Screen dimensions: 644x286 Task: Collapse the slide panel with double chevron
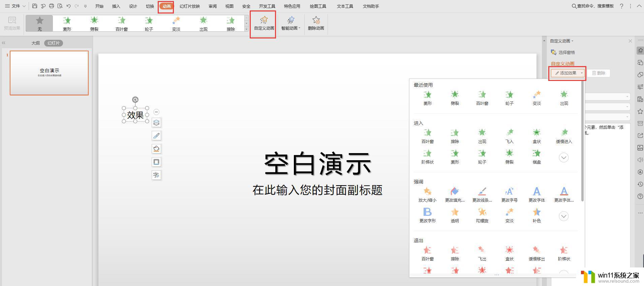(4, 43)
